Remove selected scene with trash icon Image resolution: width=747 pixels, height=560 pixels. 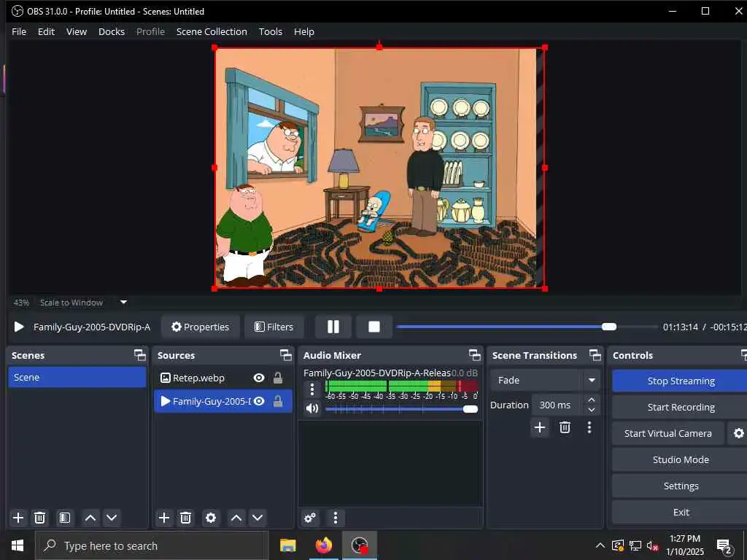[x=40, y=518]
